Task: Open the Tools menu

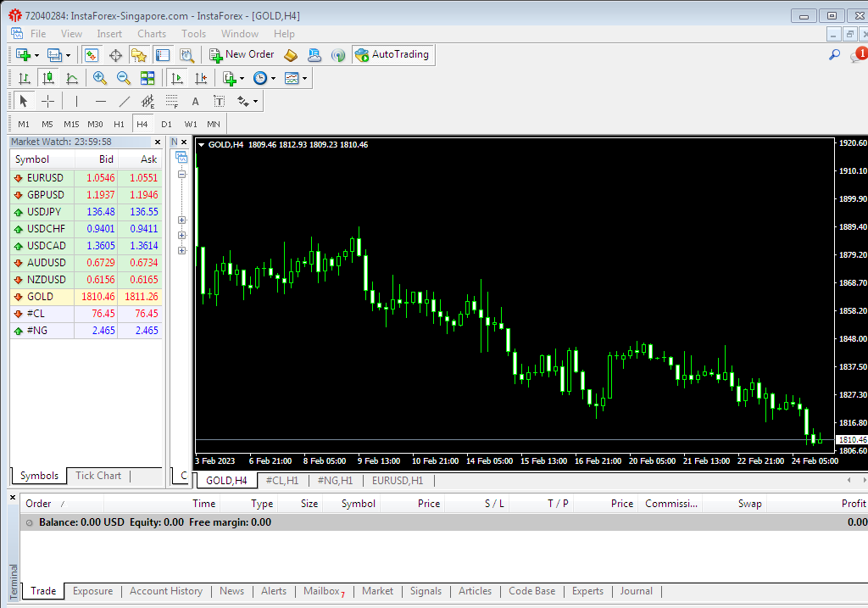Action: [194, 34]
